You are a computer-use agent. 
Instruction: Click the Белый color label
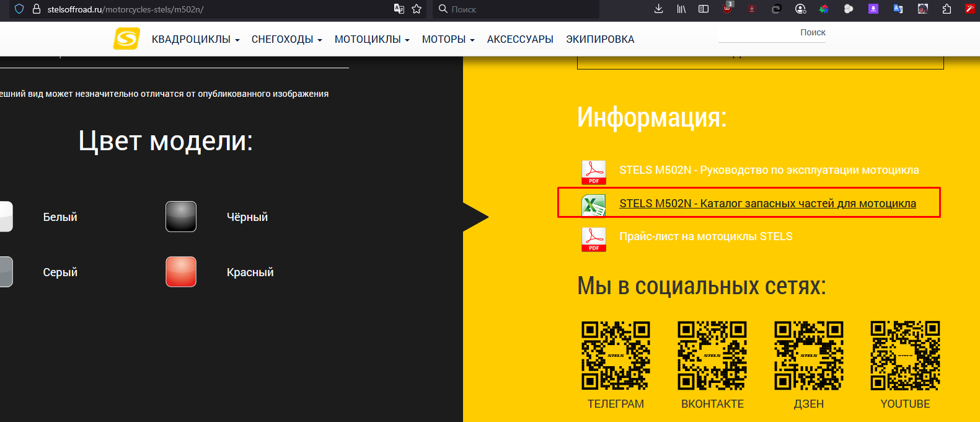(60, 217)
